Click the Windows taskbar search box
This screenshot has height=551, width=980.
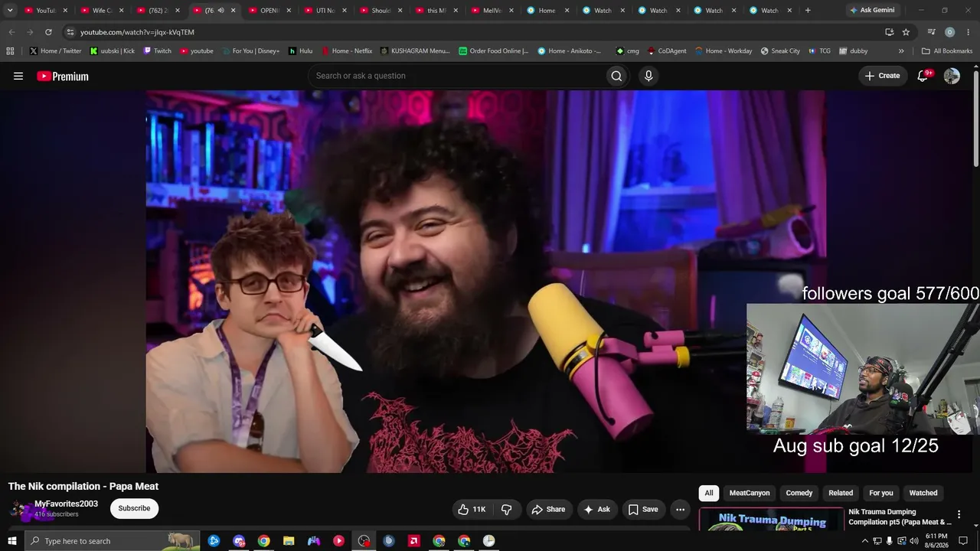click(112, 541)
